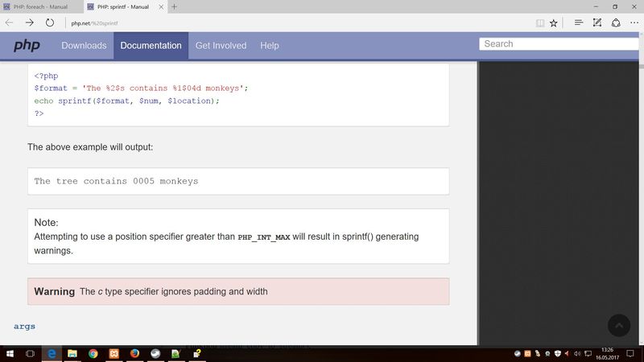Screen dimensions: 644x362
Task: Click the orange XAMPP system tray icon
Action: (x=527, y=353)
